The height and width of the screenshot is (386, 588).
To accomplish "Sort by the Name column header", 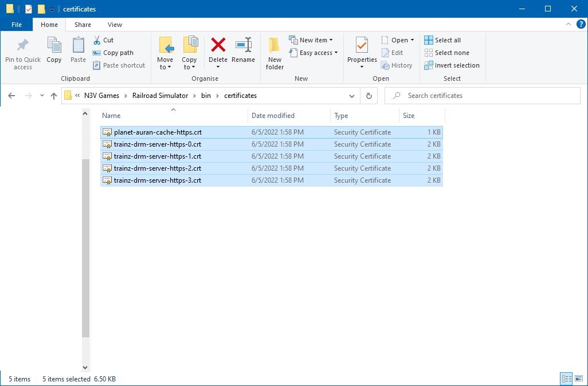I will point(174,116).
